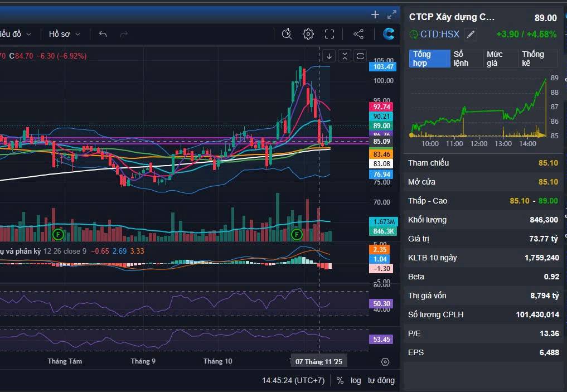This screenshot has width=567, height=392.
Task: Undo the last chart action
Action: tap(103, 34)
